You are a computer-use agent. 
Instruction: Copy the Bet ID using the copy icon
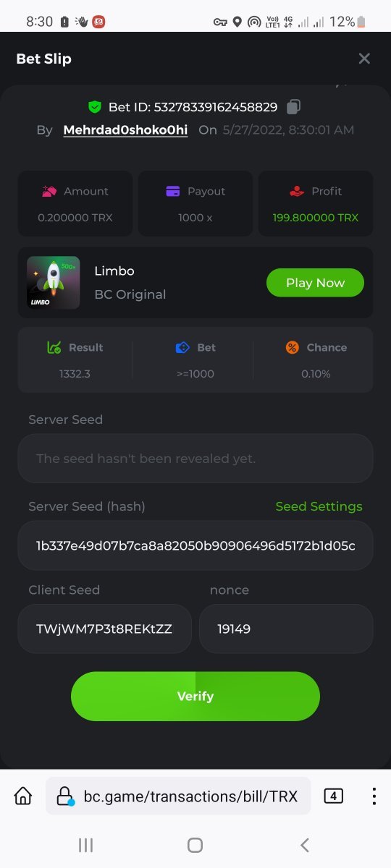(x=293, y=107)
